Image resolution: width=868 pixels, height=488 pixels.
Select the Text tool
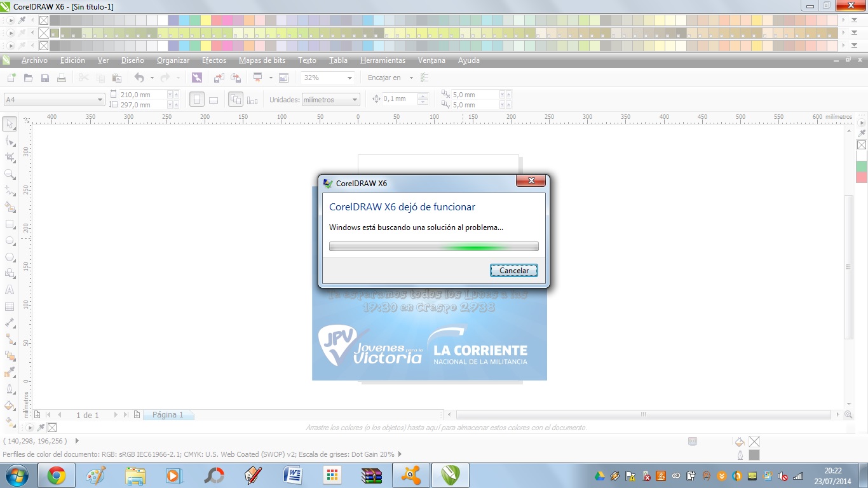(x=10, y=290)
